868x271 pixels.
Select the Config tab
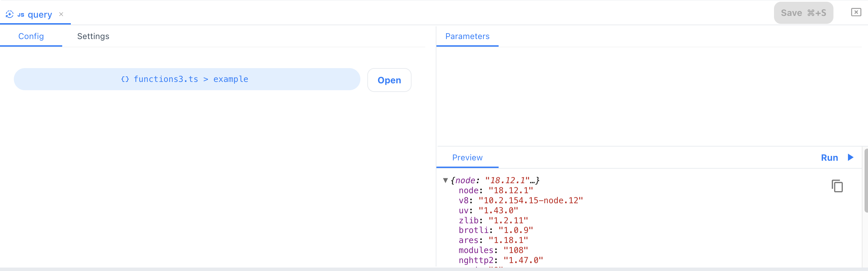[x=31, y=36]
